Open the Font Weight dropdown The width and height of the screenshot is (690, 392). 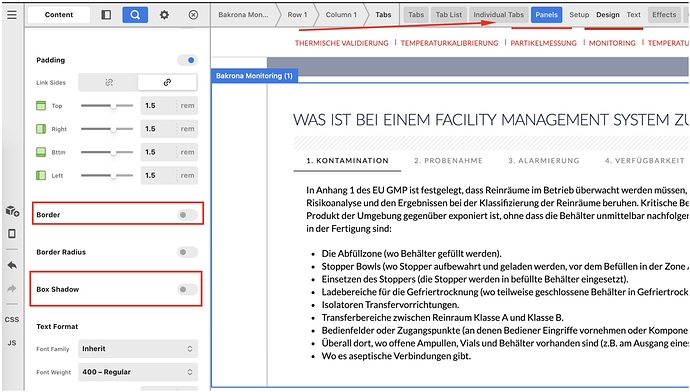pyautogui.click(x=138, y=372)
